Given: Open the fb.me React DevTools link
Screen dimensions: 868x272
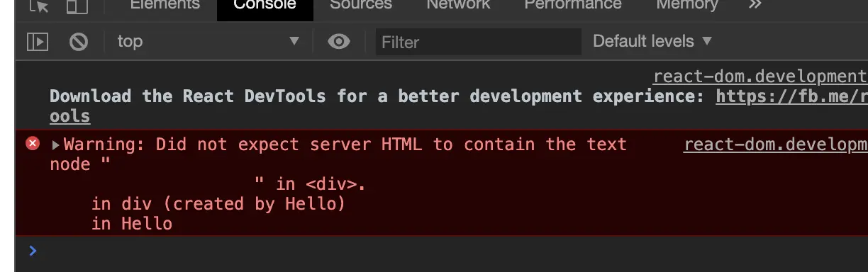Looking at the screenshot, I should (x=791, y=96).
